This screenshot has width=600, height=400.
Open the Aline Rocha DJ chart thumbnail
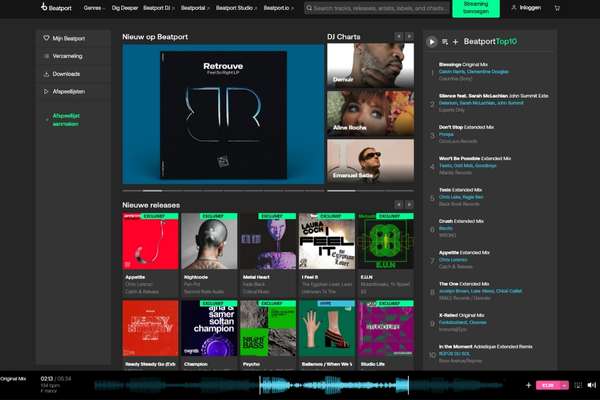tap(370, 113)
